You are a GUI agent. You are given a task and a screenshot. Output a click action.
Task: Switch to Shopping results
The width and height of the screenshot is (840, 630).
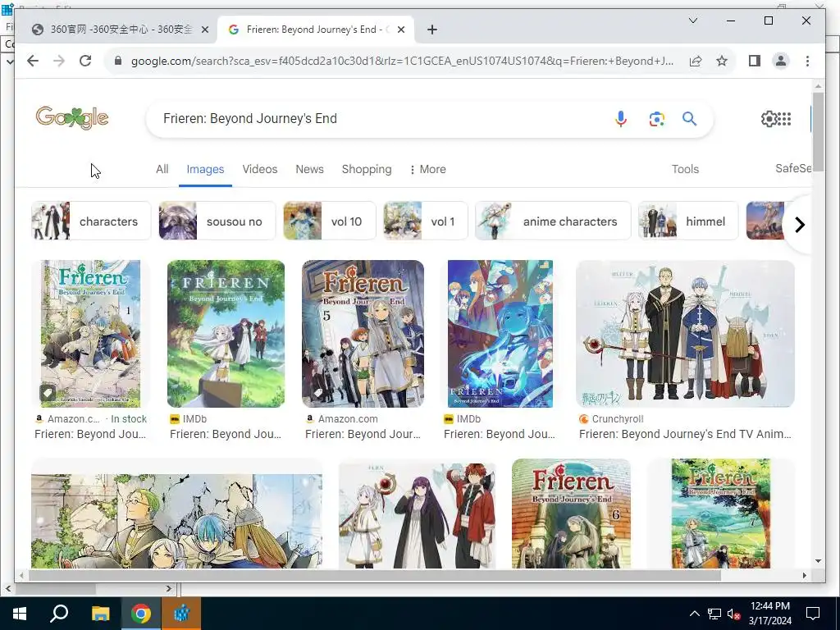point(367,169)
